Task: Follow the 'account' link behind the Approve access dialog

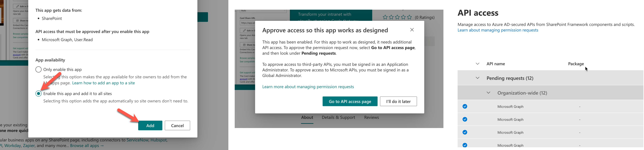Action: pyautogui.click(x=243, y=79)
